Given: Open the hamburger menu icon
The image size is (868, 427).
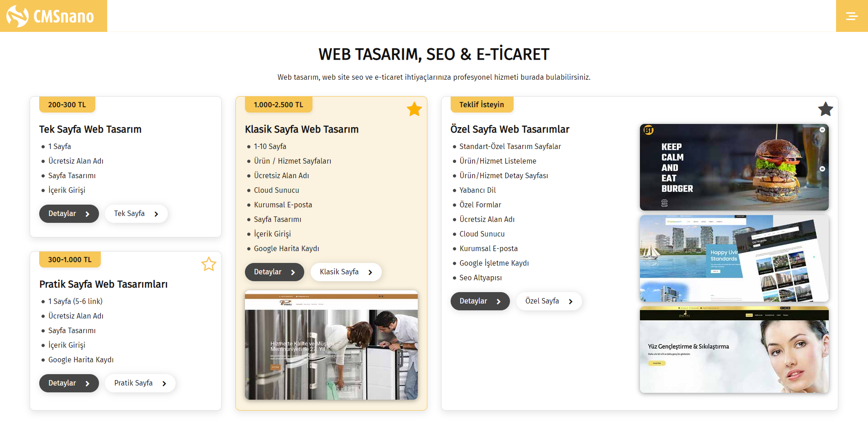Looking at the screenshot, I should 852,16.
